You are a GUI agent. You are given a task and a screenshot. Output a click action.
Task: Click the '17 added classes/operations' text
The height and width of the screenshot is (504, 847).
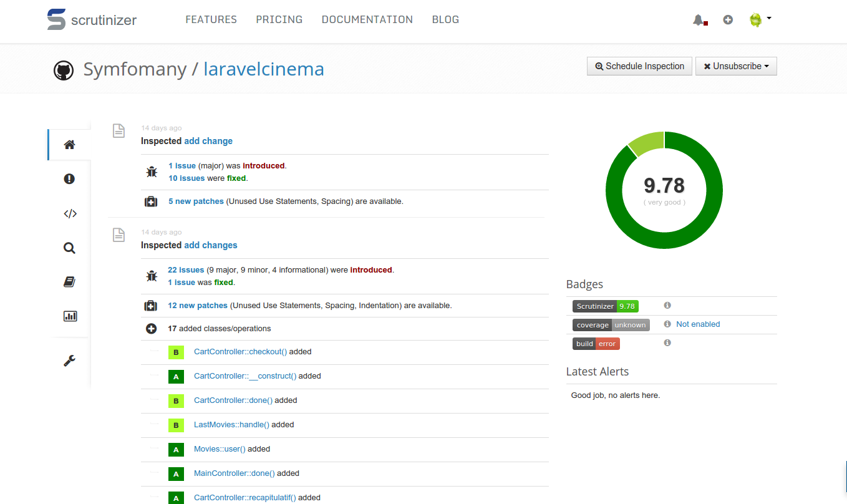[220, 329]
